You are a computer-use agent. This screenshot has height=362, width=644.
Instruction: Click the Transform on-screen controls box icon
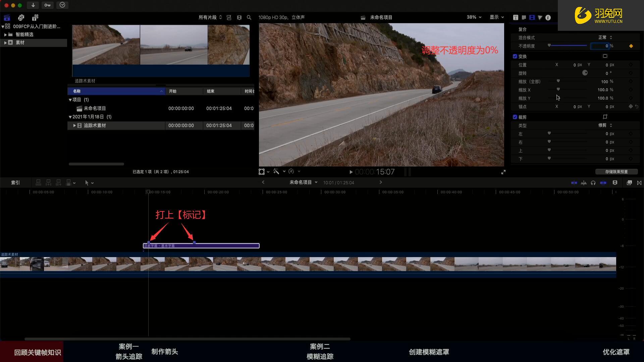coord(605,56)
